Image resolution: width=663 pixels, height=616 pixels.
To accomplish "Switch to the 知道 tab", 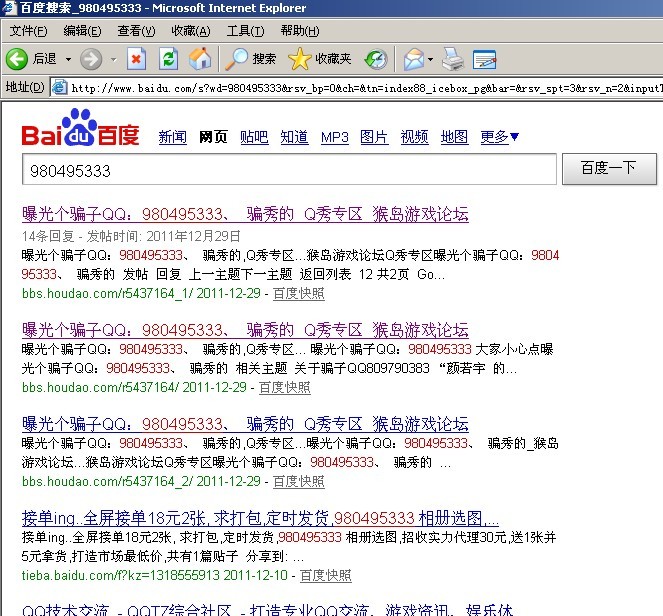I will coord(295,137).
